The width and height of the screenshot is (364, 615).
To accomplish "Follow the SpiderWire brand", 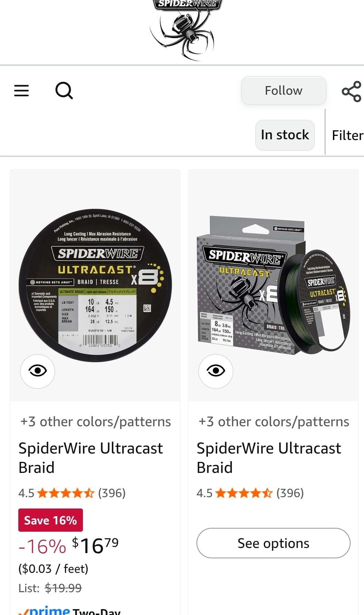I will point(284,91).
